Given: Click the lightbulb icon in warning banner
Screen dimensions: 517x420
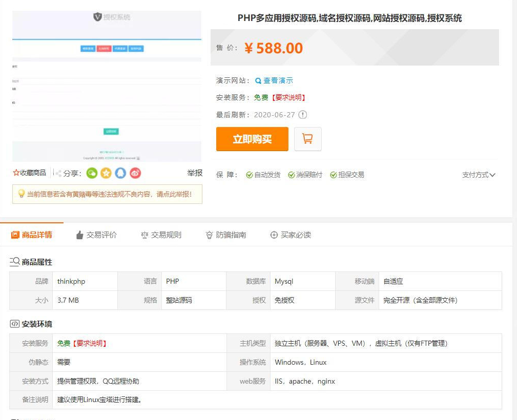Looking at the screenshot, I should [21, 194].
